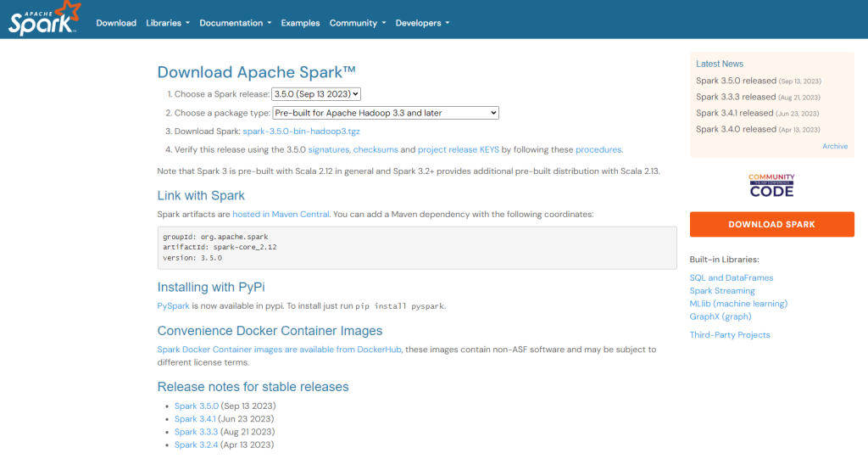This screenshot has width=868, height=459.
Task: Follow the procedures link
Action: click(x=598, y=149)
